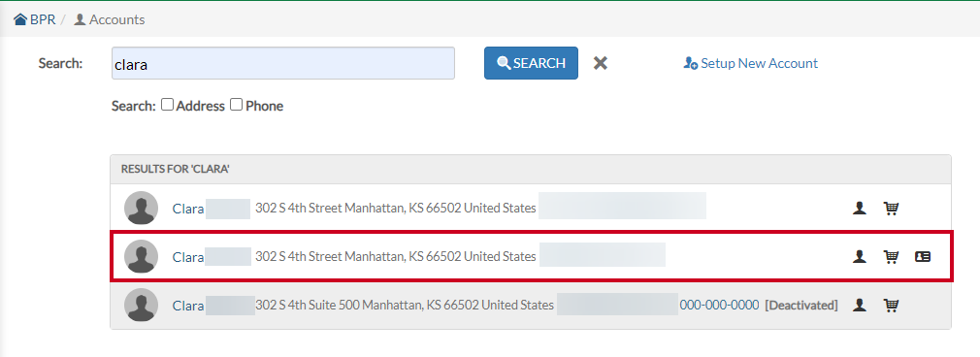Click the 000-000-0000 phone number link
Viewport: 980px width, 357px height.
(x=719, y=306)
